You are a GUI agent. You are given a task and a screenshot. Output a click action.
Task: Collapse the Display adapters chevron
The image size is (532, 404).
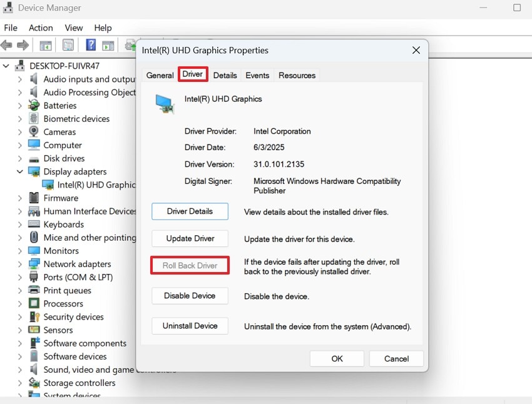point(20,171)
